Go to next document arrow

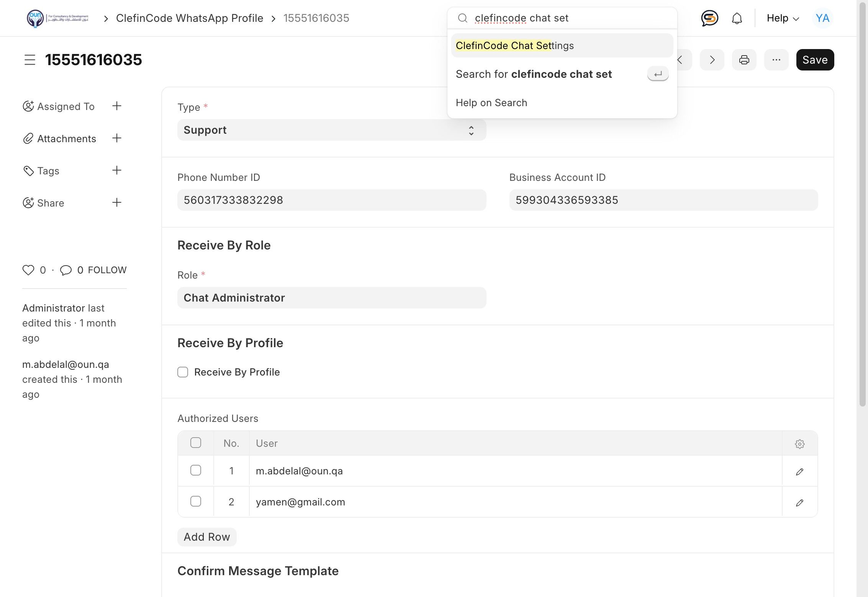(x=712, y=60)
